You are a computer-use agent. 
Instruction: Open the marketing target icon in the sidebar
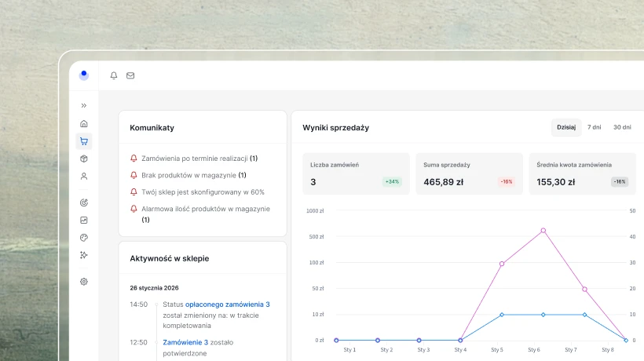point(84,202)
